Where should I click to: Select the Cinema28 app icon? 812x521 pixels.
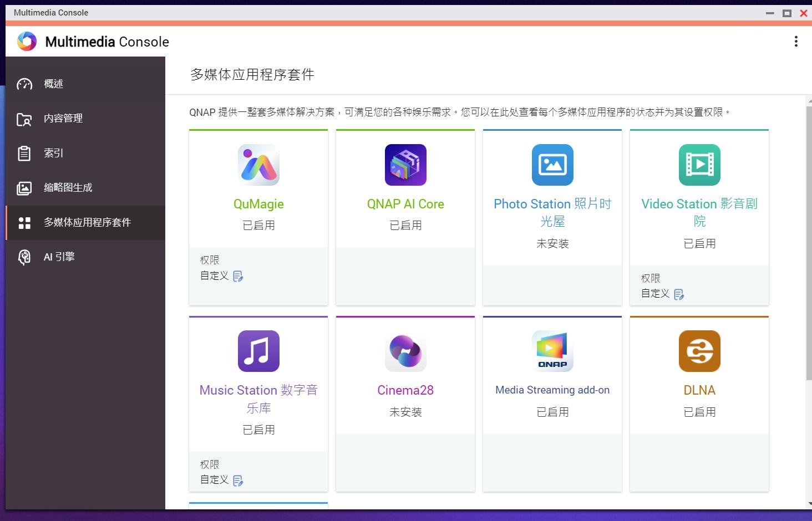[x=405, y=351]
